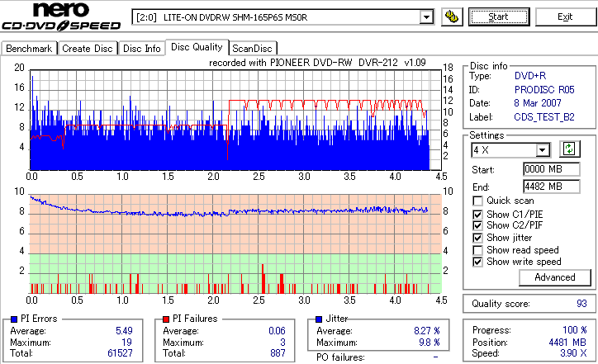
Task: Click Jitter maximum value 9.8 %
Action: pyautogui.click(x=430, y=343)
